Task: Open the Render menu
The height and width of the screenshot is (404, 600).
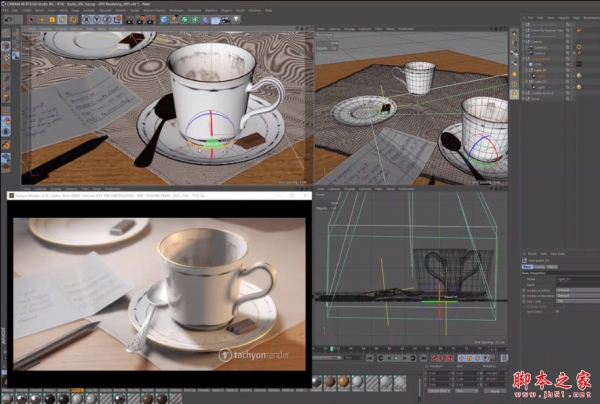Action: (121, 10)
